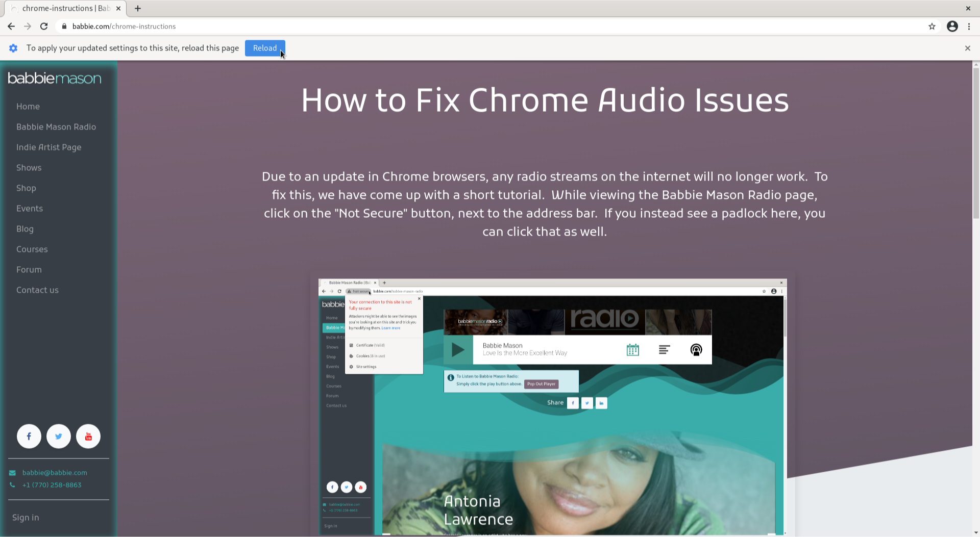Select Shop in the sidebar
The width and height of the screenshot is (980, 537).
click(x=26, y=188)
